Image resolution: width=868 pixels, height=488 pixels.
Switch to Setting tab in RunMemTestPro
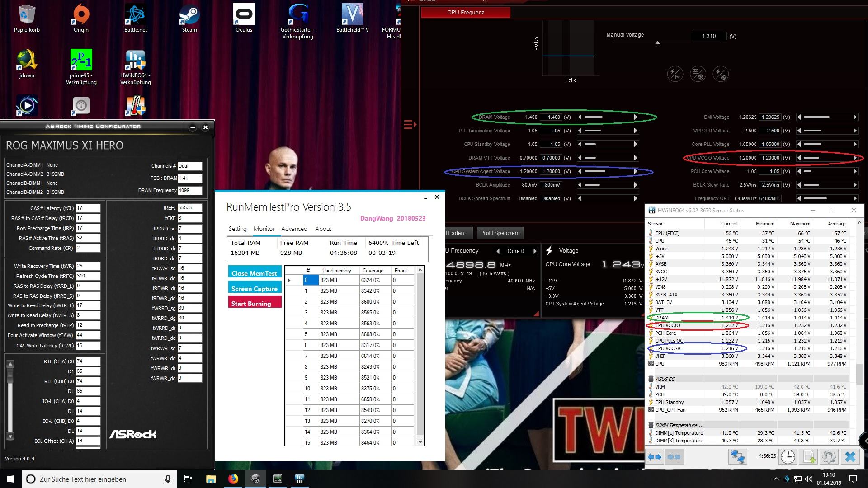(237, 229)
